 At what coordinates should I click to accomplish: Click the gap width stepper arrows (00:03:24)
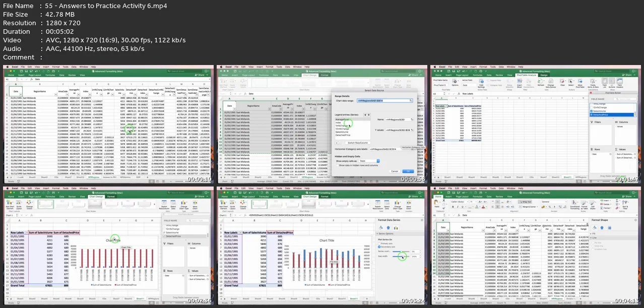coord(420,257)
